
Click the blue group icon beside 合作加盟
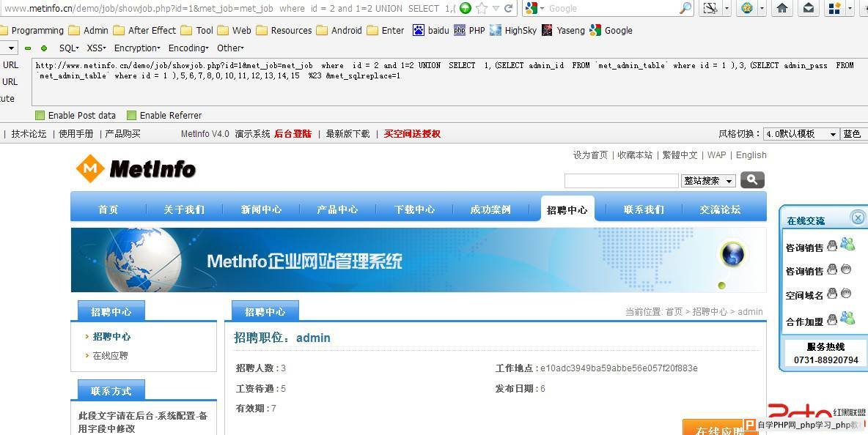[x=847, y=318]
